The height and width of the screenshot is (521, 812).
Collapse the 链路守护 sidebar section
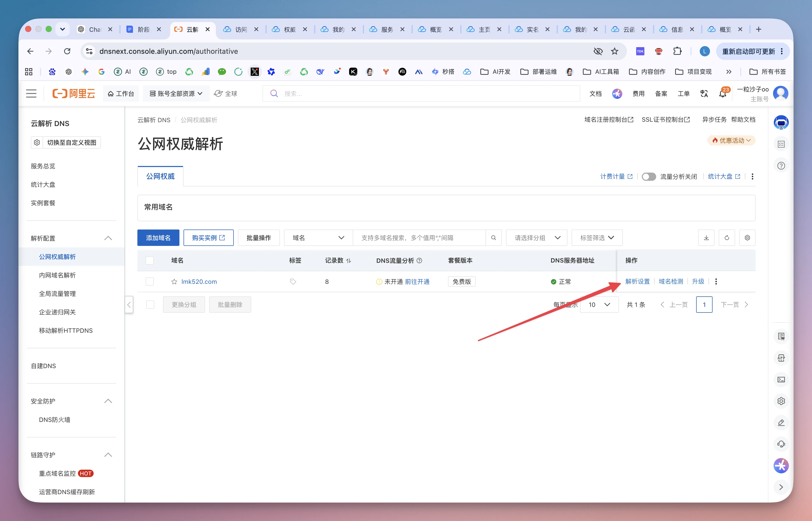point(108,455)
